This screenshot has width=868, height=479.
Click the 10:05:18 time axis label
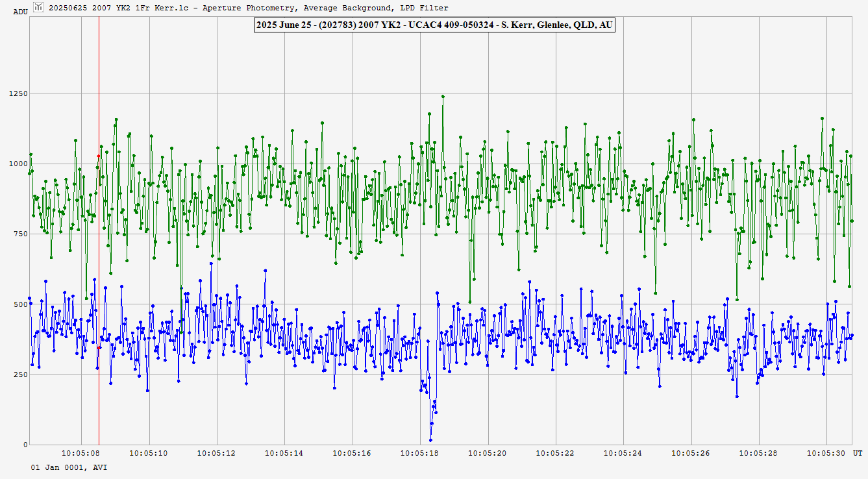coord(420,453)
